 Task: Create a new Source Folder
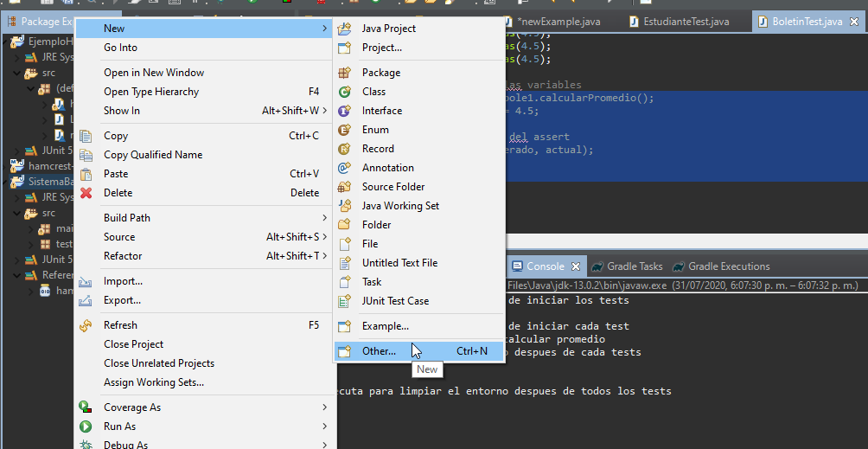(418, 187)
